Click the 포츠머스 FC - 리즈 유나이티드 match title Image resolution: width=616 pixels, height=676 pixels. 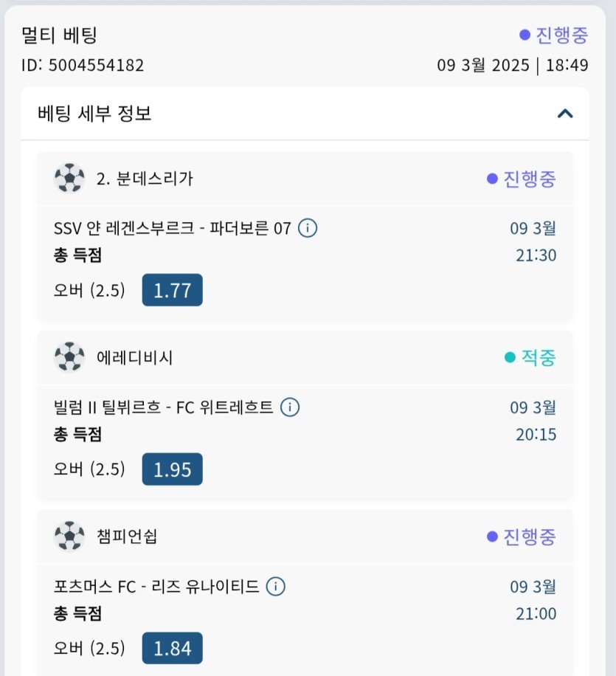[x=156, y=587]
